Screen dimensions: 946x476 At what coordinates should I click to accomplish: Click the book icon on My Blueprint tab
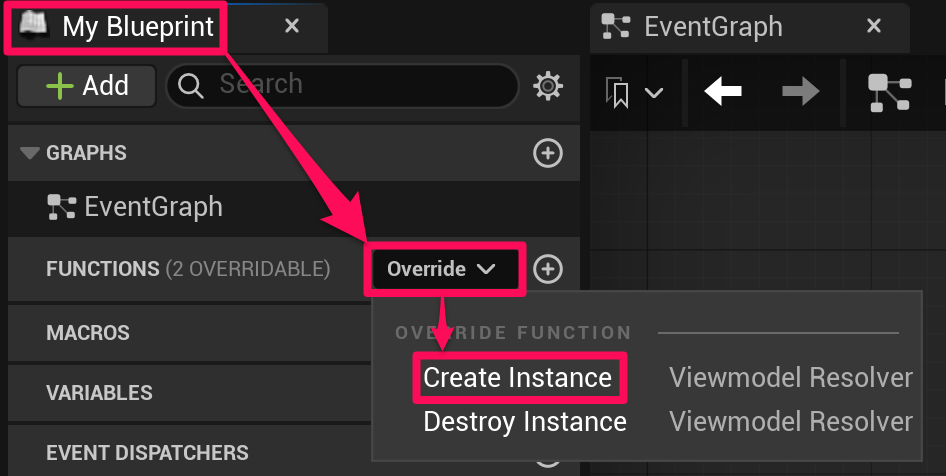tap(35, 26)
